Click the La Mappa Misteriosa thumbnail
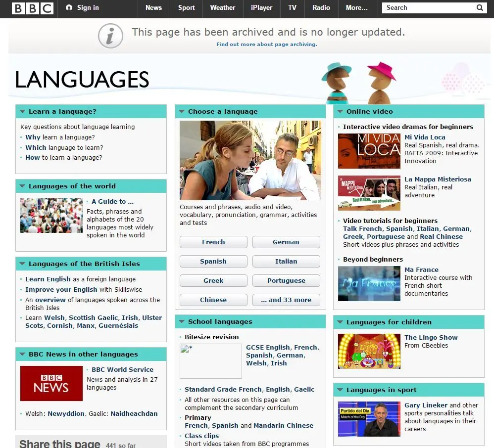 pyautogui.click(x=369, y=193)
